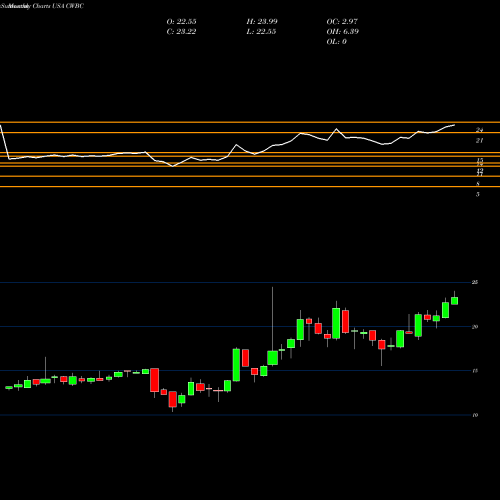Select the rightmost green candlestick

coord(454,301)
